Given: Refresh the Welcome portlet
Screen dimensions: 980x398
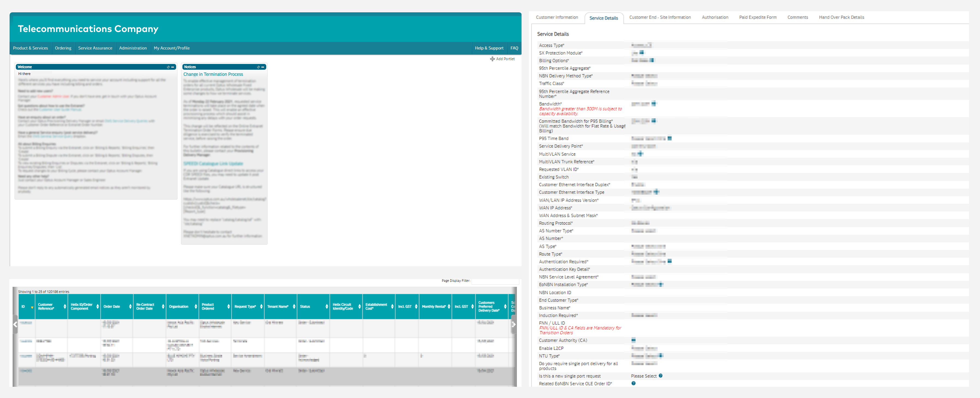Looking at the screenshot, I should pyautogui.click(x=168, y=67).
